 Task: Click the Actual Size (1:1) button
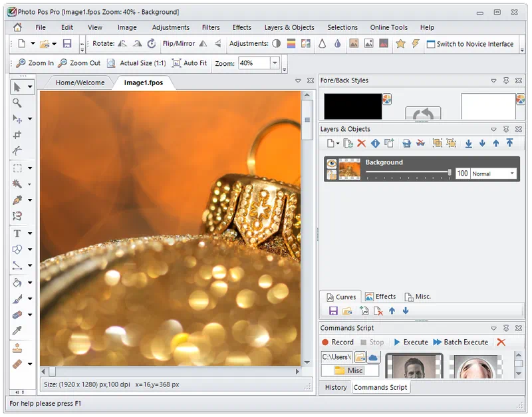(136, 63)
